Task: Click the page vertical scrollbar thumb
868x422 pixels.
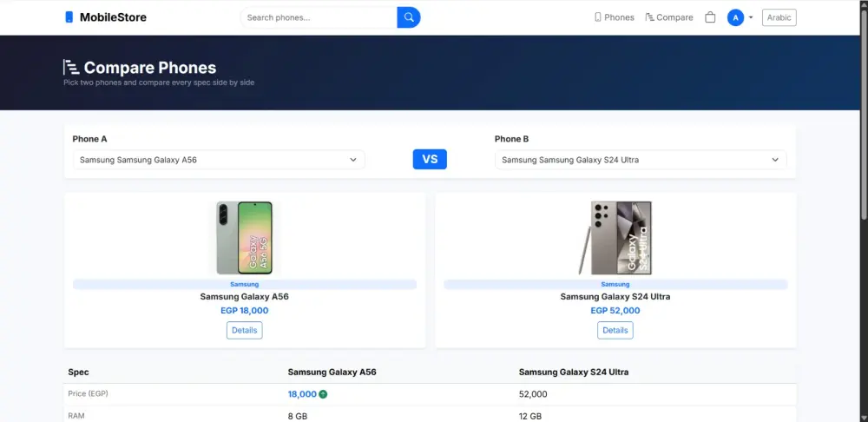Action: [x=864, y=117]
